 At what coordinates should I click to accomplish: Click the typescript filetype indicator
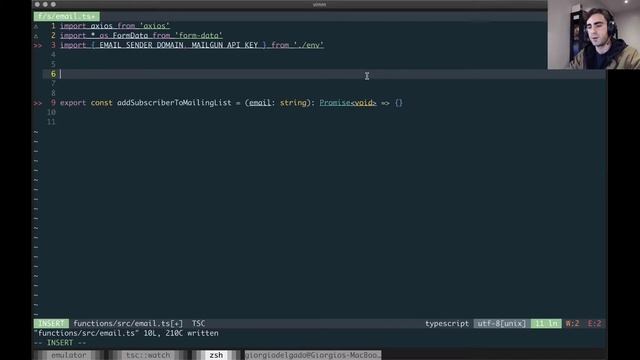tap(447, 324)
